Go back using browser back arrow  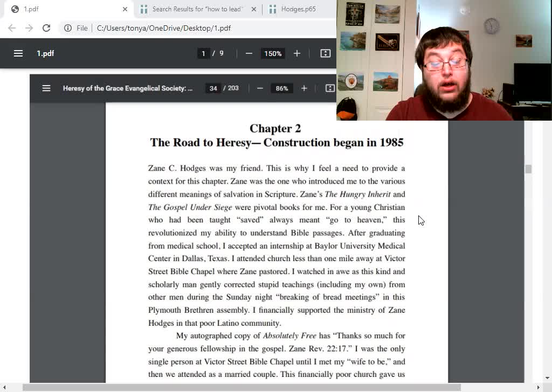[x=12, y=28]
